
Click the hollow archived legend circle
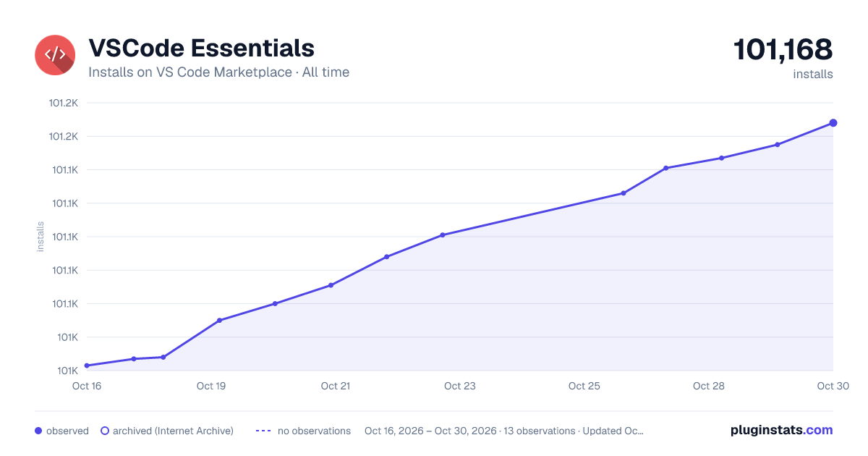point(105,431)
